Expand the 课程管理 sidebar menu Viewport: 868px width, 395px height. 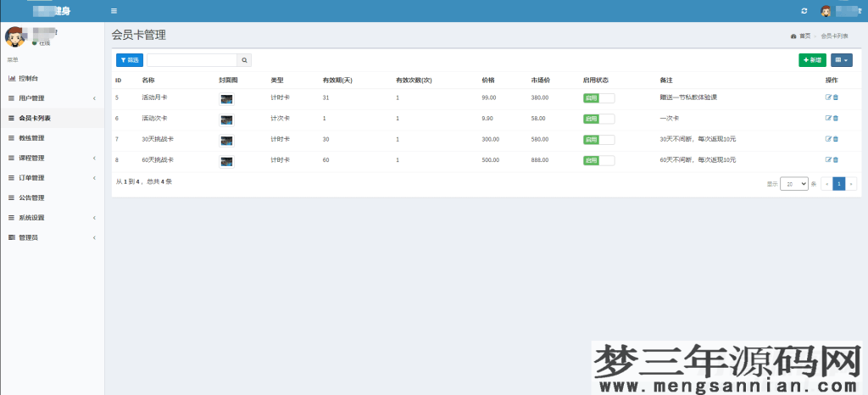pyautogui.click(x=52, y=159)
